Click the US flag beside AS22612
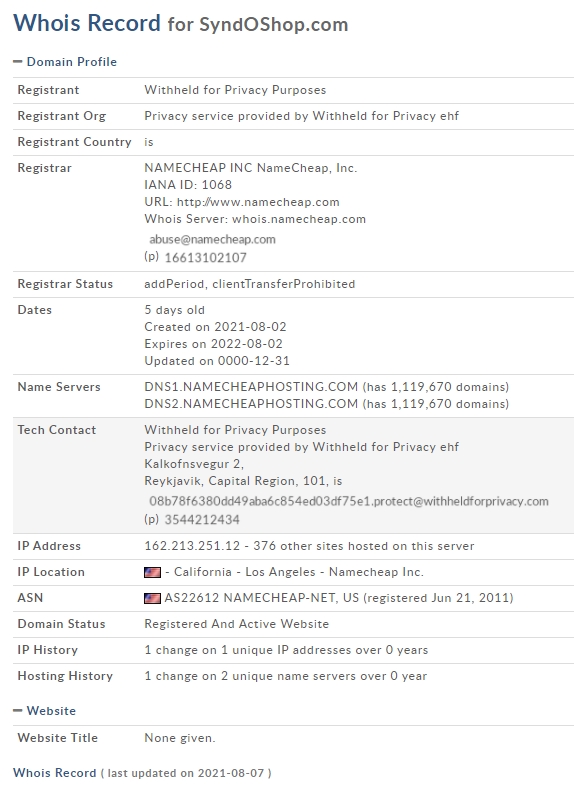Viewport: 574px width, 785px height. pos(153,598)
